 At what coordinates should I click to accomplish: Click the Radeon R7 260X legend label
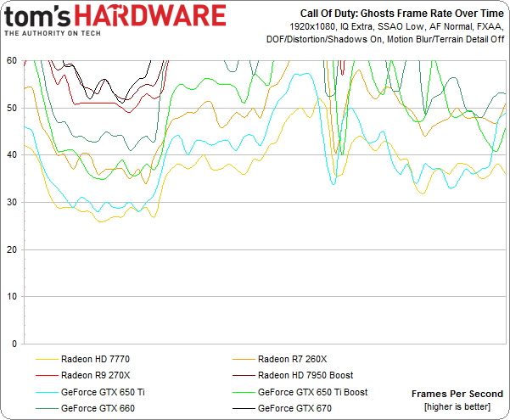[x=292, y=359]
